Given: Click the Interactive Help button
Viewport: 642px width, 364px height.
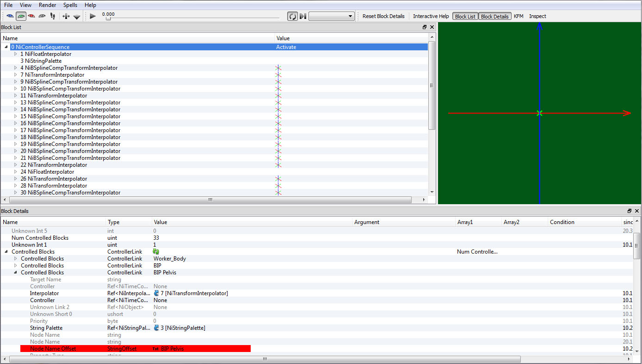Looking at the screenshot, I should click(x=431, y=16).
